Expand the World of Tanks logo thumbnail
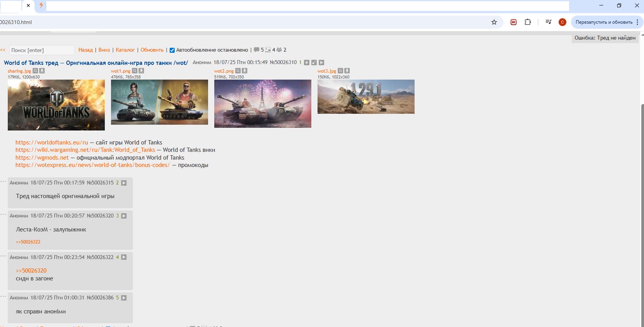644x327 pixels. coord(56,105)
